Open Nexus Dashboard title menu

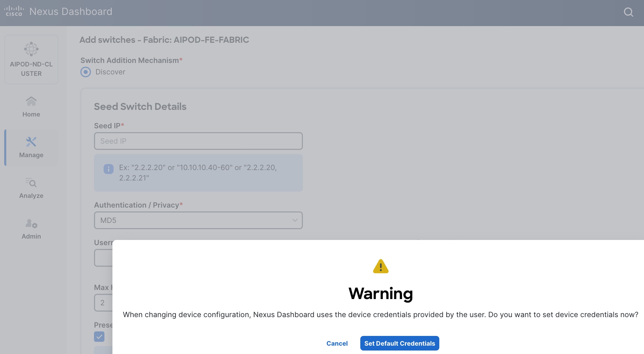click(70, 11)
